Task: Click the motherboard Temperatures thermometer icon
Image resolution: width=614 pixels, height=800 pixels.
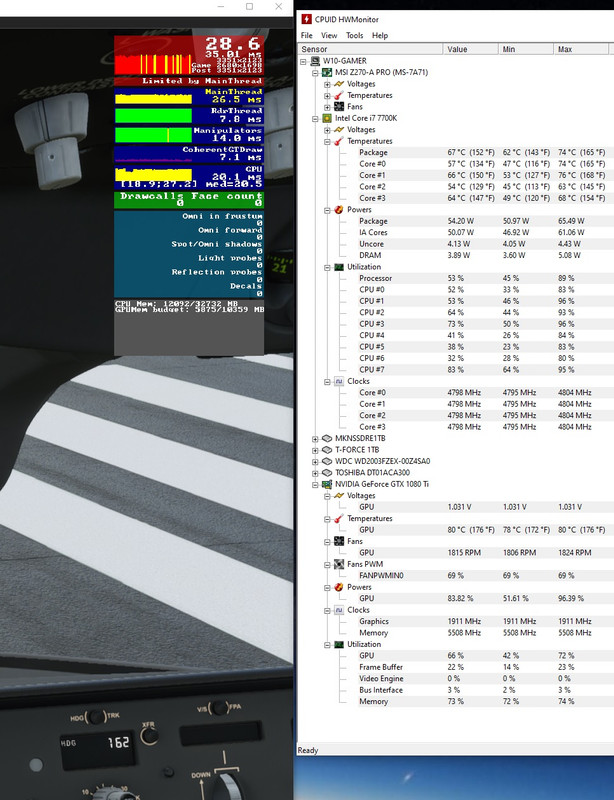Action: [339, 95]
